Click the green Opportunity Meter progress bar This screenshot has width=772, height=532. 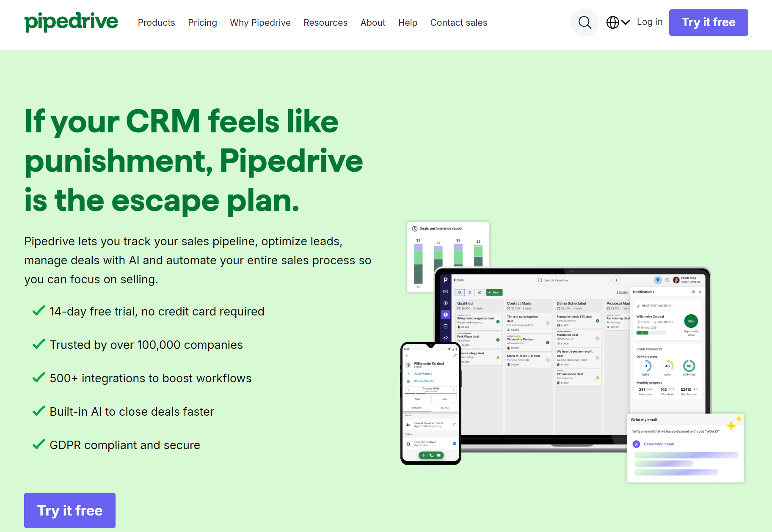tap(642, 333)
